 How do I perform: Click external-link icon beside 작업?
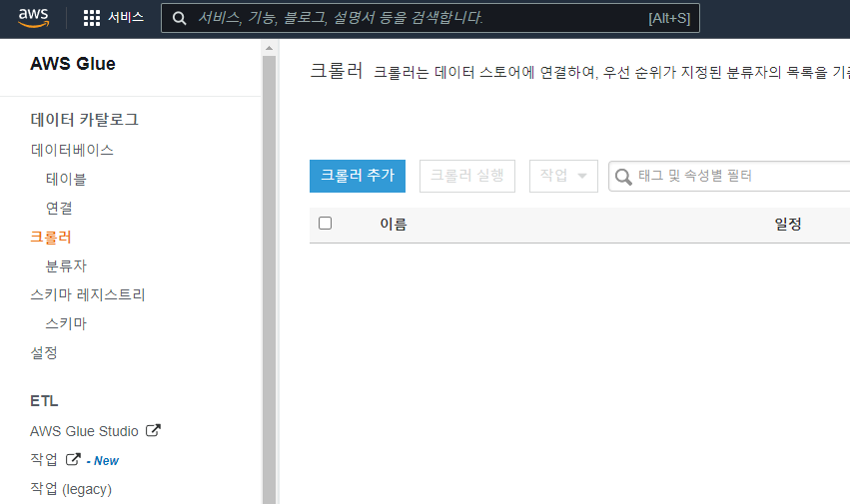coord(73,459)
